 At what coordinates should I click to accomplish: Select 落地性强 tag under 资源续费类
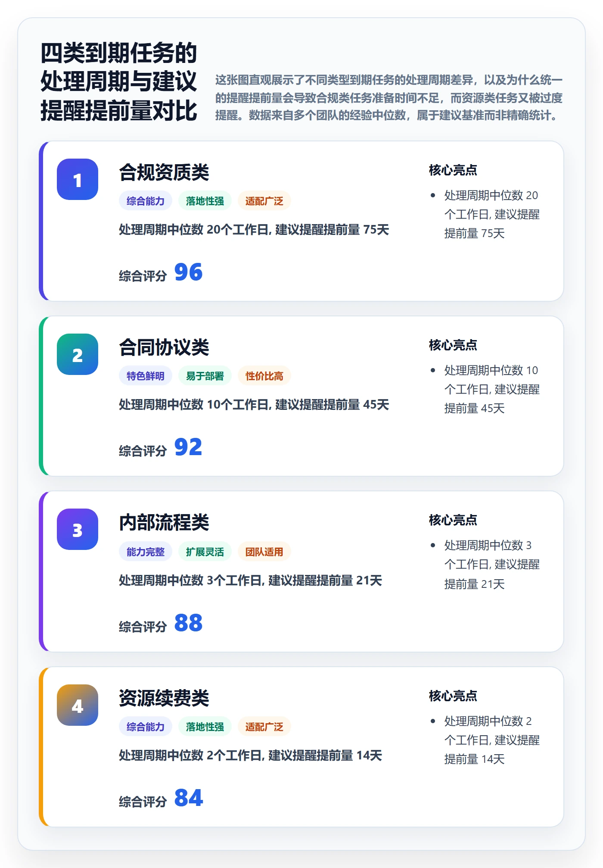click(205, 727)
